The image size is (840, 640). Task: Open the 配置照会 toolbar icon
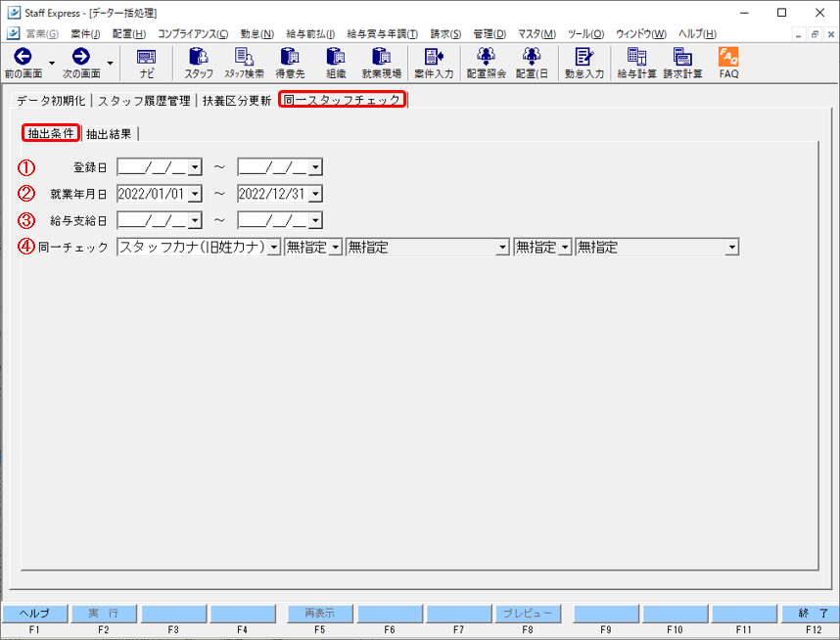click(486, 57)
